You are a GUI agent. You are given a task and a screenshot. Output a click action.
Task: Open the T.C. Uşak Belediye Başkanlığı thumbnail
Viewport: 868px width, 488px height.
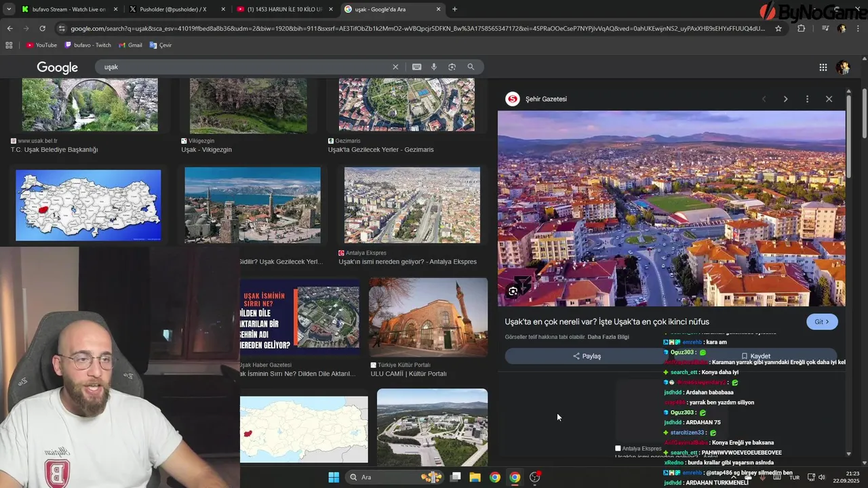[90, 104]
